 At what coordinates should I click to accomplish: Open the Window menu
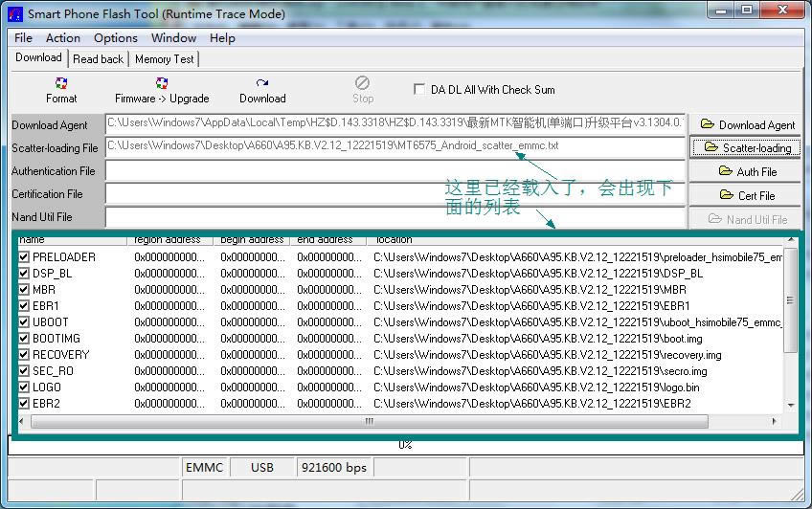tap(173, 38)
